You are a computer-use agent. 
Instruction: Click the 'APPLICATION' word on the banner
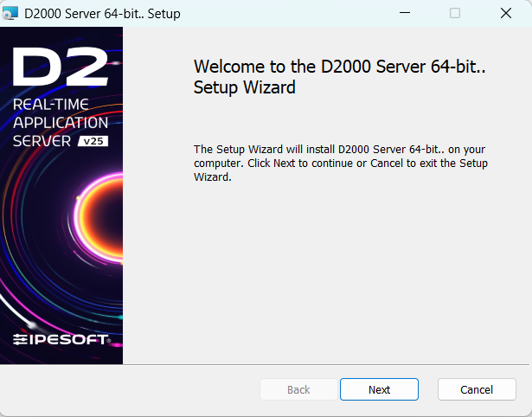tap(61, 124)
